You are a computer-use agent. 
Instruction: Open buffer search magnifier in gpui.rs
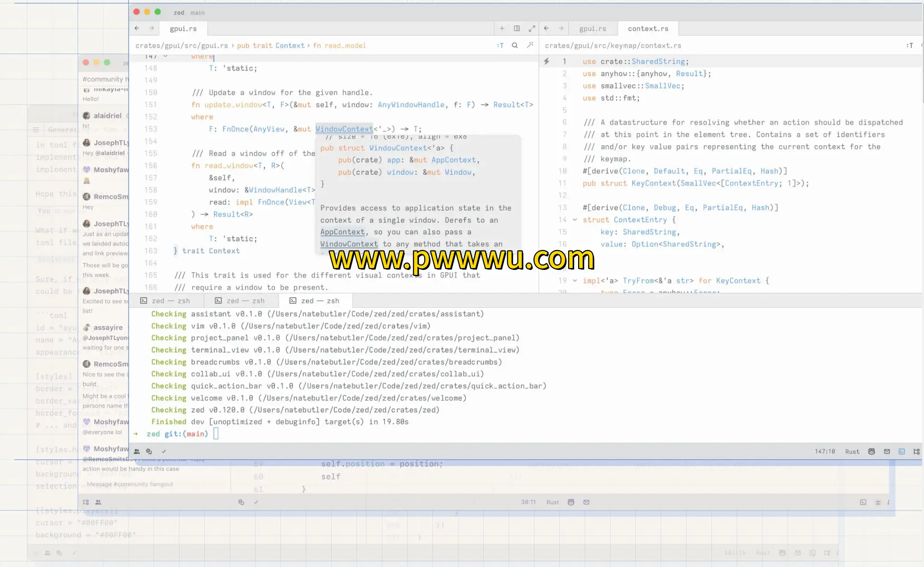(x=515, y=45)
